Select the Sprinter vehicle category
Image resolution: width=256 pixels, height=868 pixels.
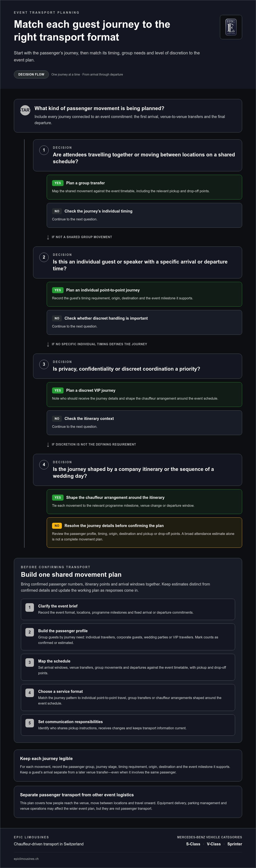[235, 844]
